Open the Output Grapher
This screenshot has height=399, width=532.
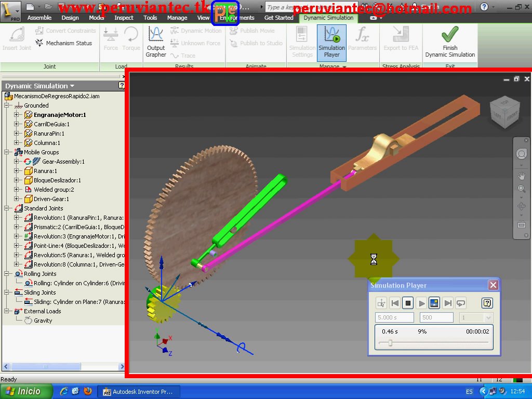pos(155,42)
